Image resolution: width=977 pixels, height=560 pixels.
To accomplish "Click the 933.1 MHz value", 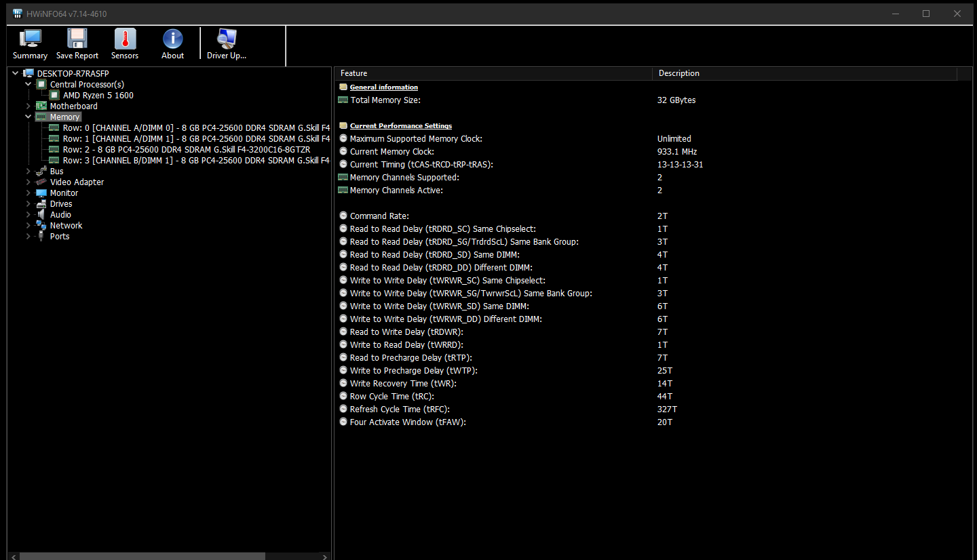I will click(x=677, y=151).
